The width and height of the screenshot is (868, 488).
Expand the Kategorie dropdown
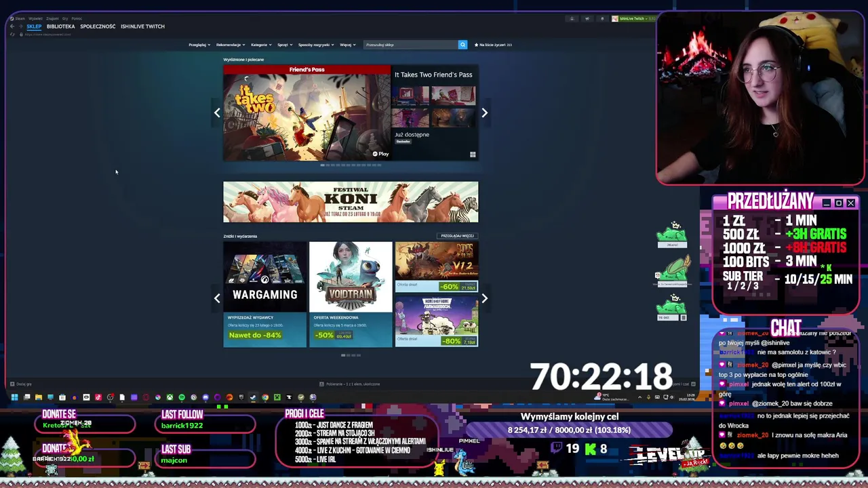261,45
